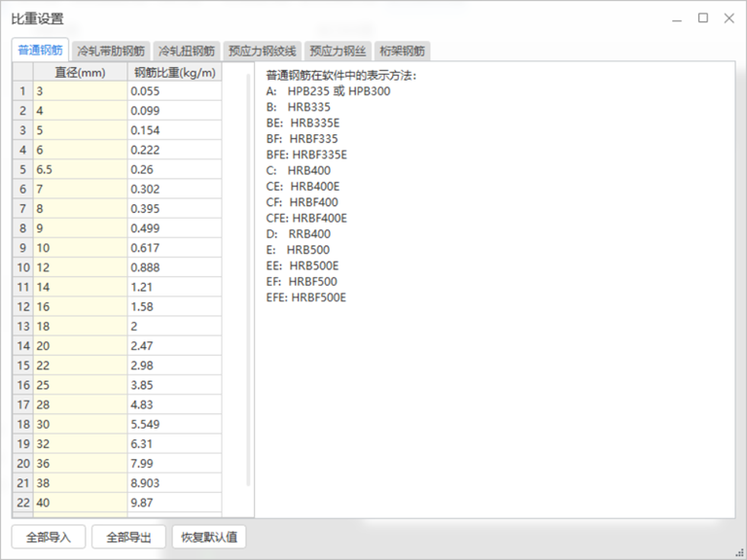This screenshot has height=560, width=747.
Task: Switch to the 冷轧带肋钢筋 tab
Action: click(111, 51)
